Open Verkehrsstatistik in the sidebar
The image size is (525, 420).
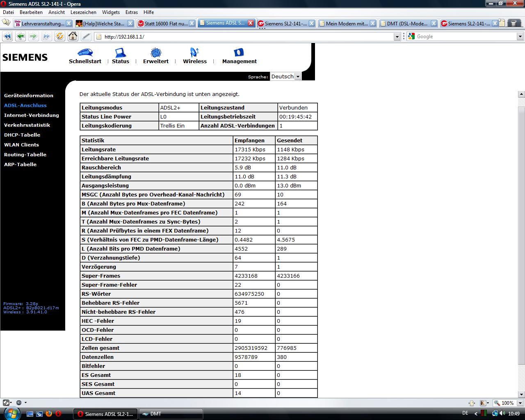pyautogui.click(x=27, y=125)
